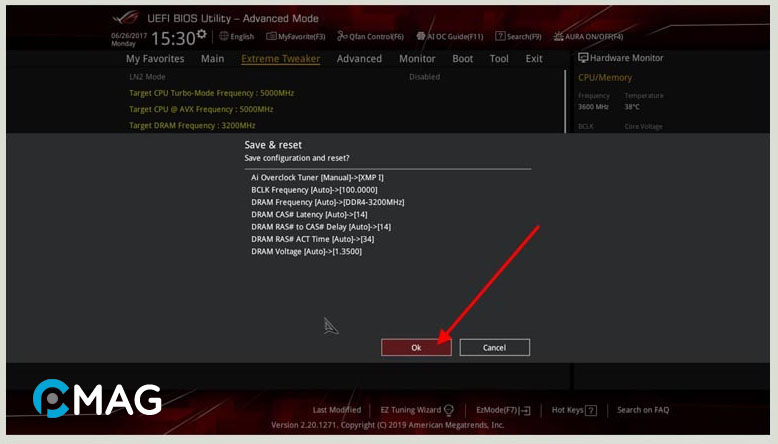Switch to My Favorites tab
Image resolution: width=778 pixels, height=444 pixels.
click(155, 59)
